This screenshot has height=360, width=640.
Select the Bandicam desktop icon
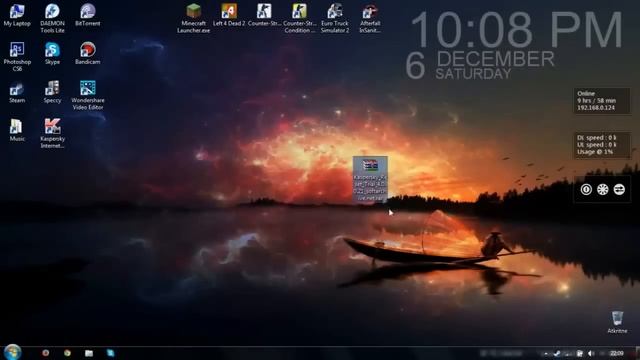coord(87,53)
